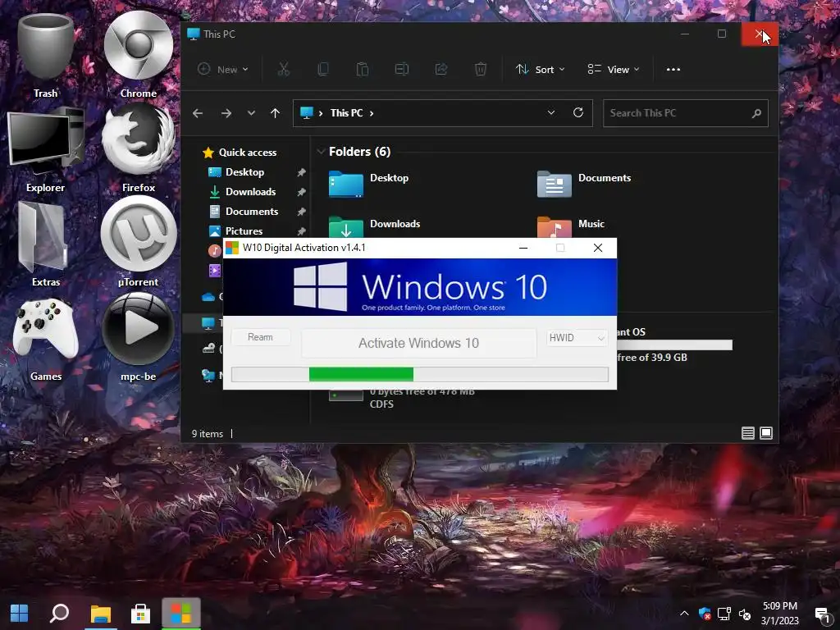Open the notification center icon

coord(822,614)
